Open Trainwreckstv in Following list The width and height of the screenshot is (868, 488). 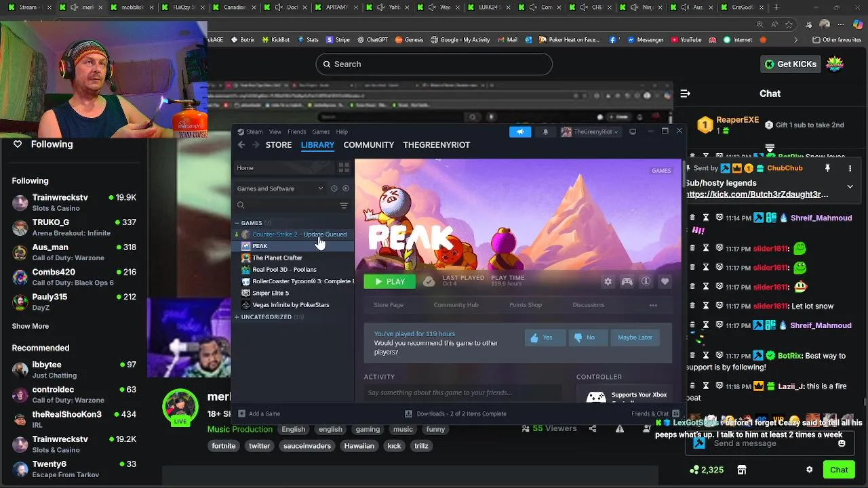tap(74, 202)
